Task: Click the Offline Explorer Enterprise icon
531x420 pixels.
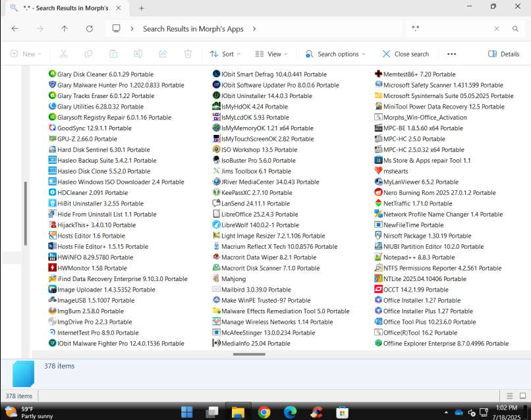Action: [x=378, y=343]
